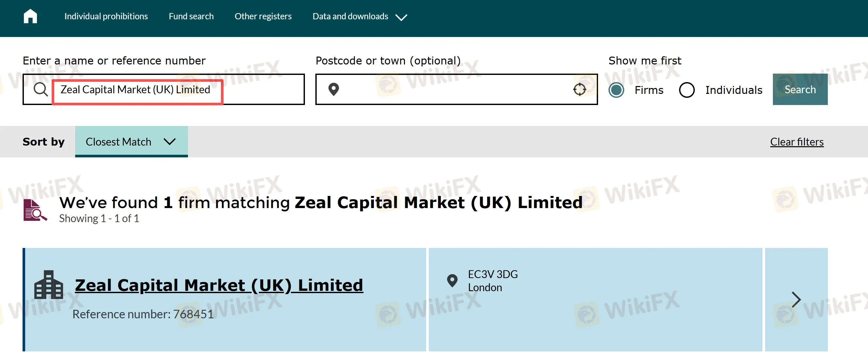Select the Individuals radio button
The height and width of the screenshot is (352, 868).
click(686, 90)
